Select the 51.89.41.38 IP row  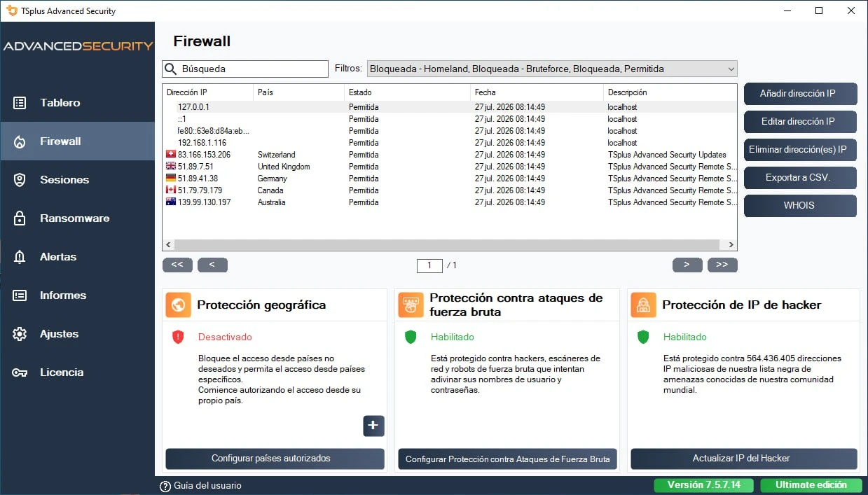(450, 179)
